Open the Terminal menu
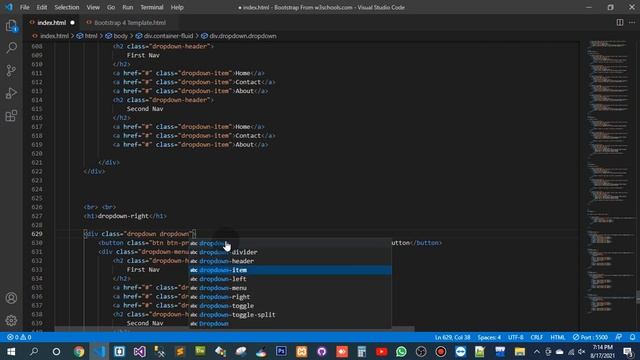 point(151,7)
